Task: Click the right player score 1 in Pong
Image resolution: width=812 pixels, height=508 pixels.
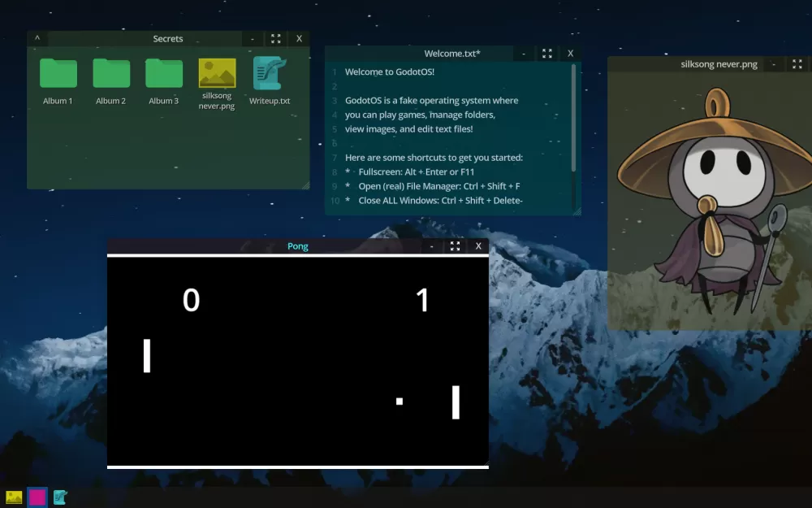Action: pyautogui.click(x=422, y=300)
